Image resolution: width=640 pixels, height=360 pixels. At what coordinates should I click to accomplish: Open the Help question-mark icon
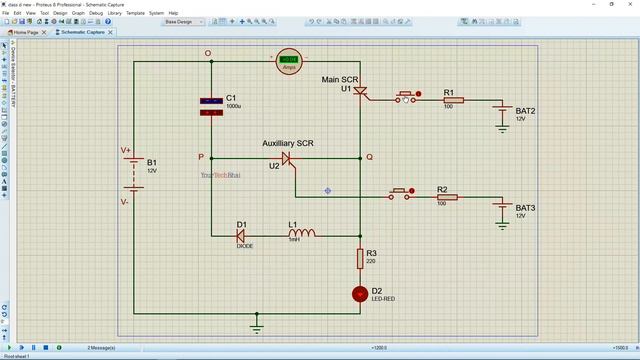(108, 22)
